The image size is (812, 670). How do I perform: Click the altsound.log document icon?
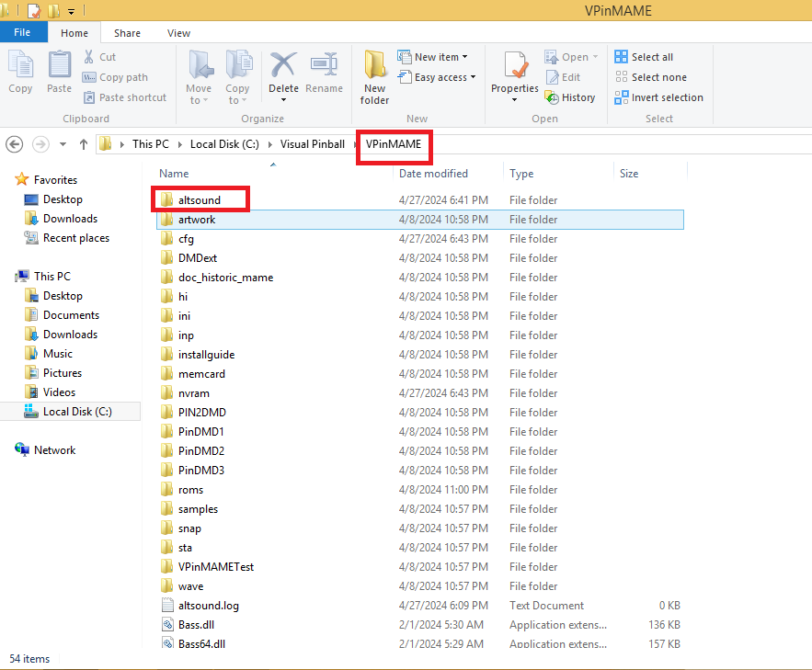167,606
